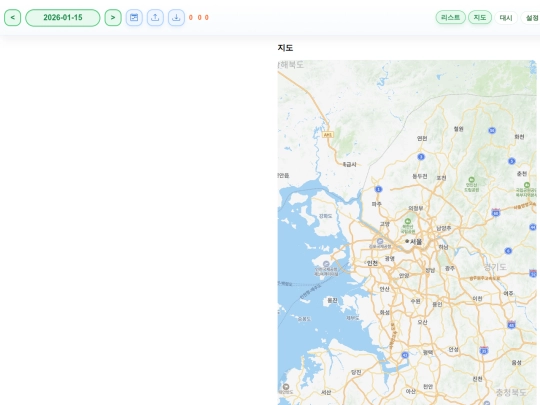
Task: Click the 화성 label on the map
Action: (384, 312)
